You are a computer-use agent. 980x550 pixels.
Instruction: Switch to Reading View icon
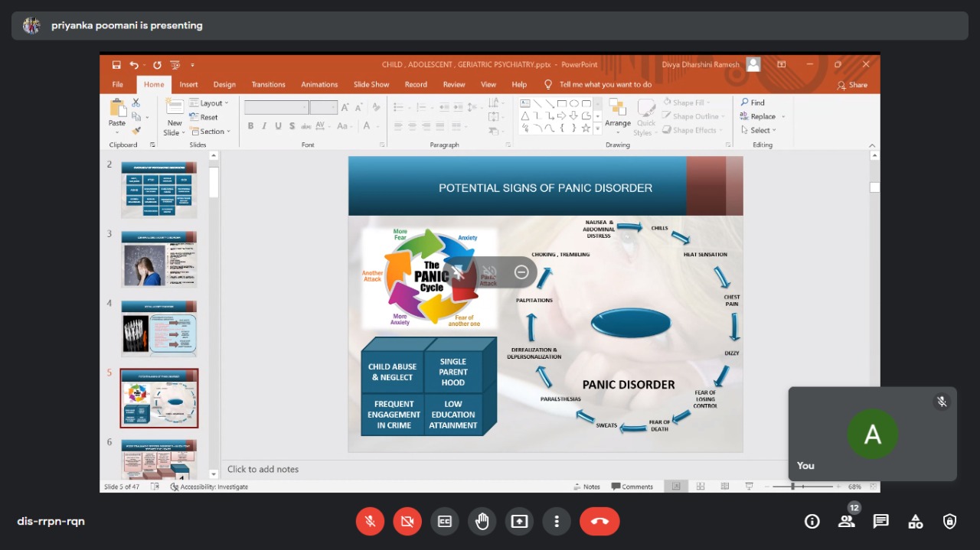[724, 487]
